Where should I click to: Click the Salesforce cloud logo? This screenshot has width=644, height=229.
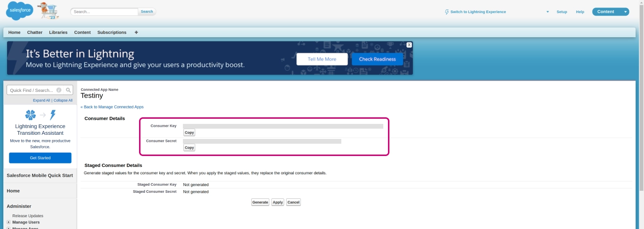point(19,11)
